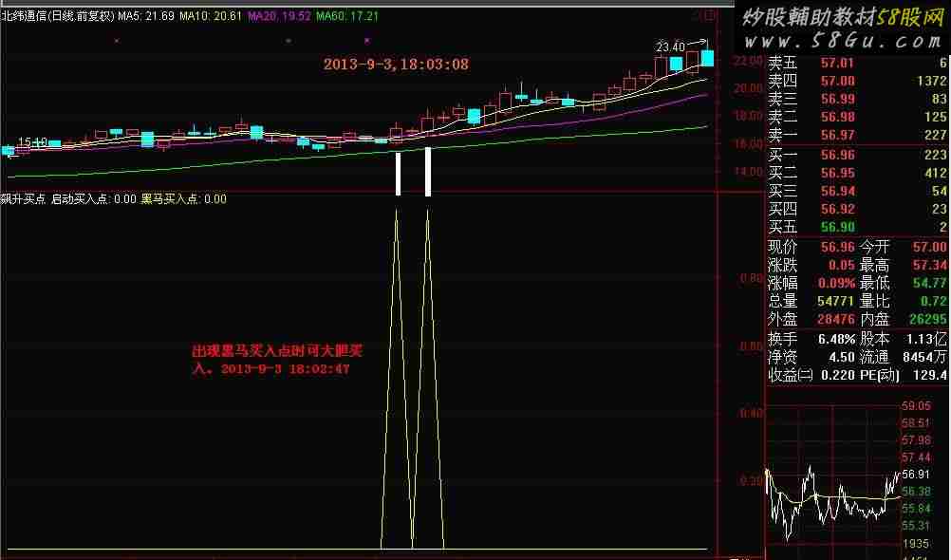This screenshot has width=951, height=560.
Task: Click the 现价 56.96 value
Action: click(838, 247)
